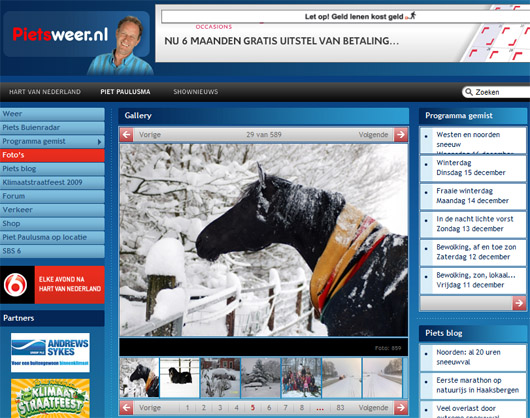Click the Programma gemist red arrow button
Image resolution: width=530 pixels, height=418 pixels.
pyautogui.click(x=519, y=303)
